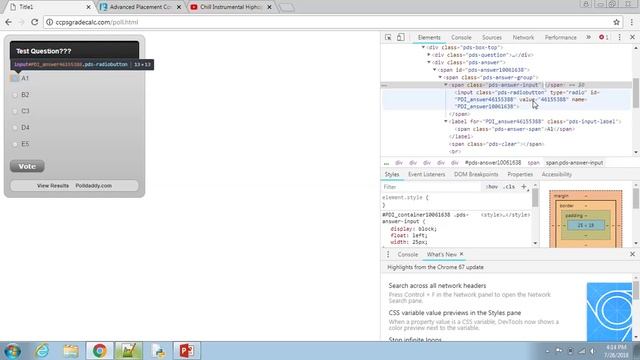Screen dimensions: 640x360
Task: Collapse the pds-box-top div node
Action: click(x=423, y=47)
